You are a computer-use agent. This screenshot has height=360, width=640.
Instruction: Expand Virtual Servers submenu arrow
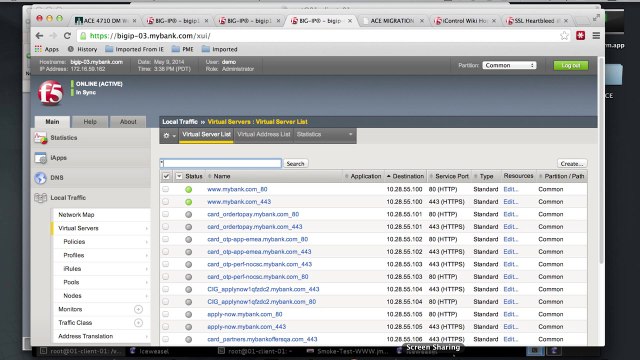click(x=147, y=229)
